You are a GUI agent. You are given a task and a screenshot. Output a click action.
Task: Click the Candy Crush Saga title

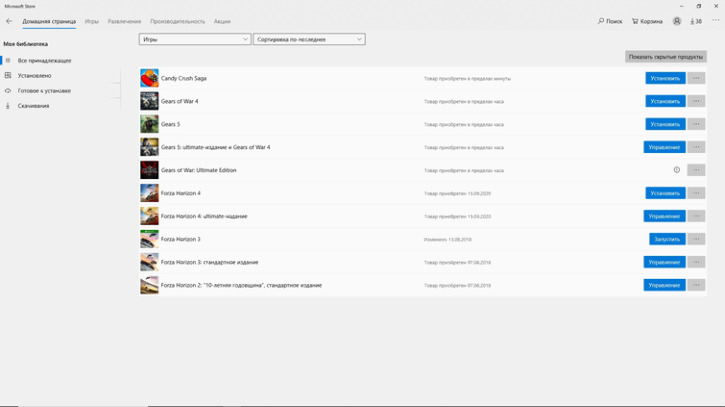pos(184,78)
